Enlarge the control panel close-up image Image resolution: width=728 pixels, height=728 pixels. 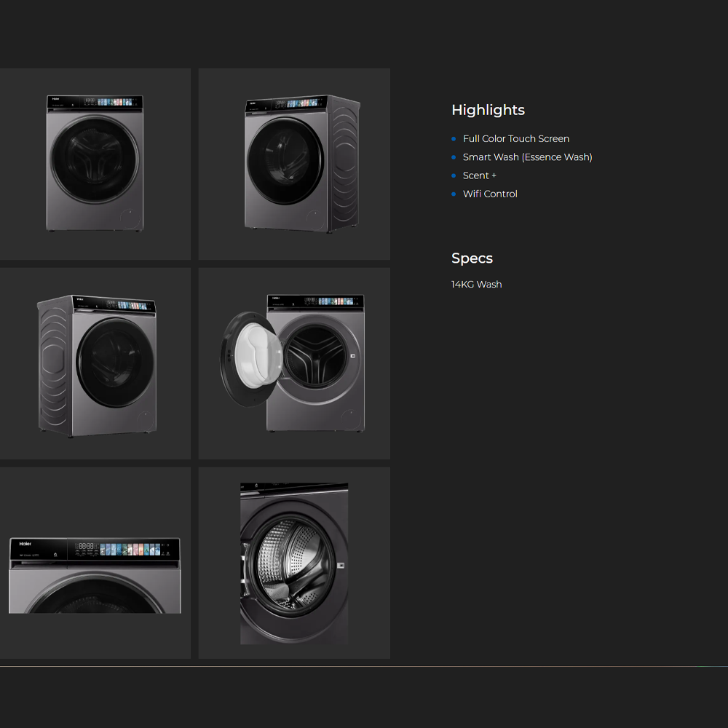(95, 575)
